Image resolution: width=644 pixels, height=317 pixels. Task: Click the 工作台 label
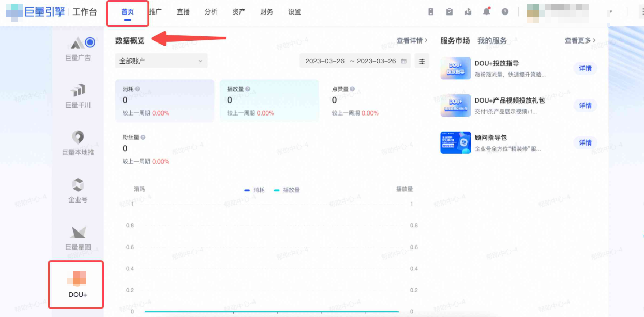tap(85, 12)
